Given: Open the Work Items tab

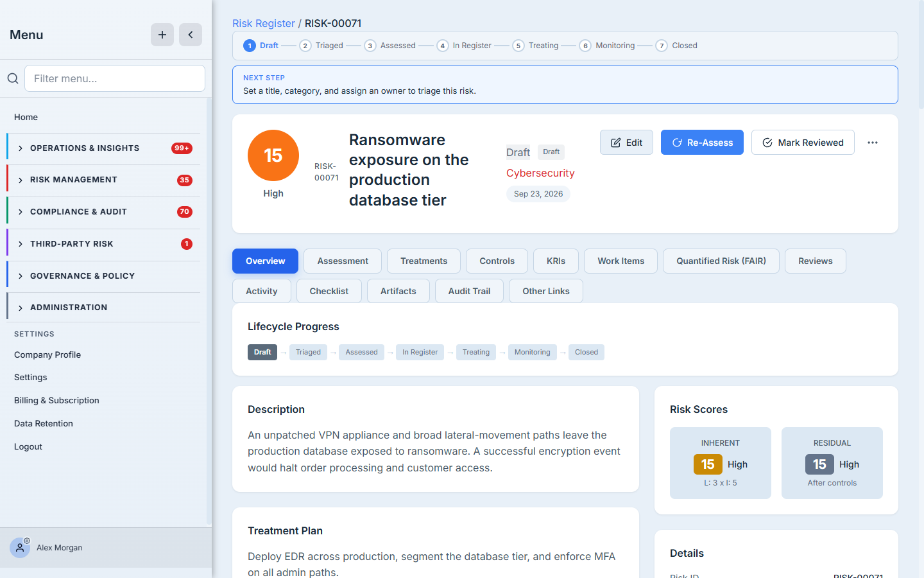Looking at the screenshot, I should point(620,261).
